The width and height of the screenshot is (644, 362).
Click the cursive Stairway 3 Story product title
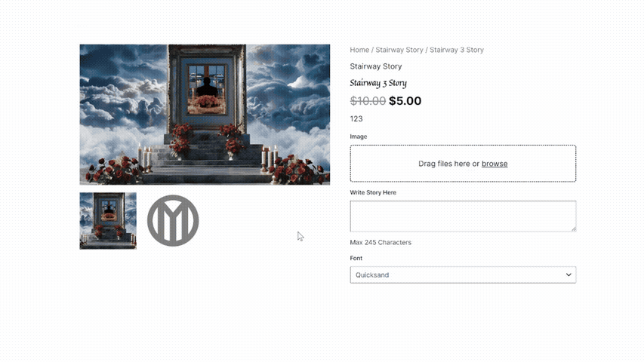[378, 83]
